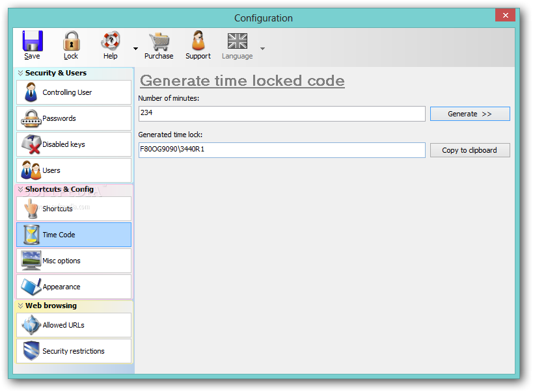Click the Lock padlock icon
The image size is (533, 392).
pos(71,42)
